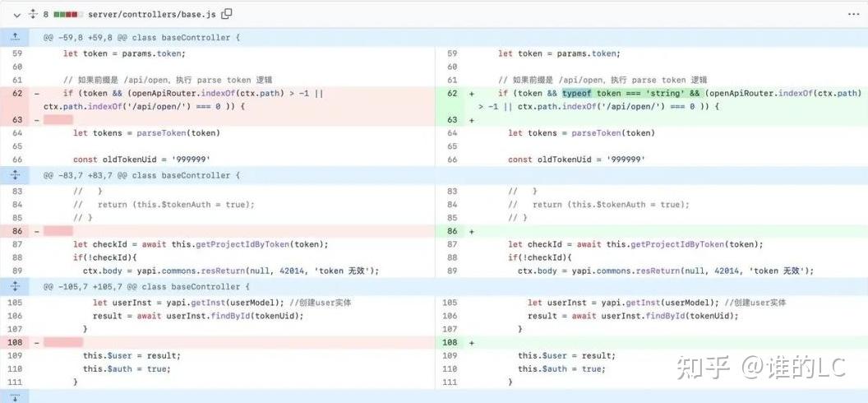The width and height of the screenshot is (868, 403).
Task: Expand lines above the -59,8 hunk
Action: click(15, 38)
